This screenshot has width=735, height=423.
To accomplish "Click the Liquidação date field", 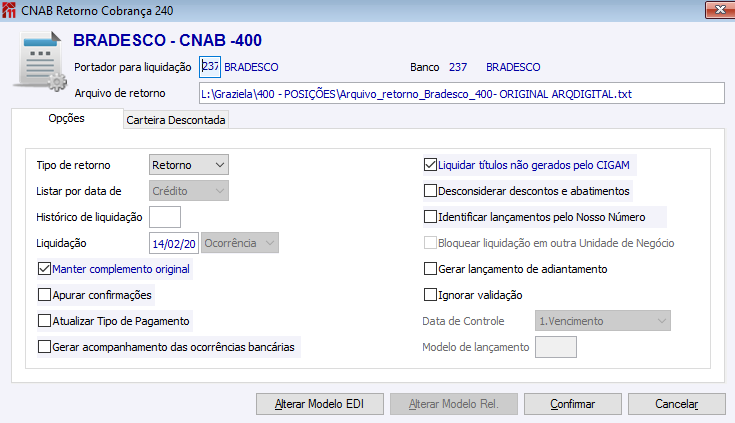I will [174, 243].
